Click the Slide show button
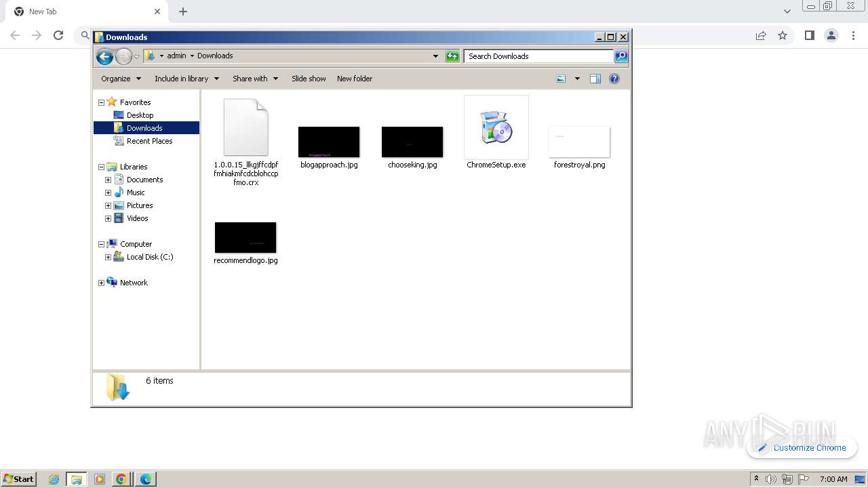868x488 pixels. (309, 79)
